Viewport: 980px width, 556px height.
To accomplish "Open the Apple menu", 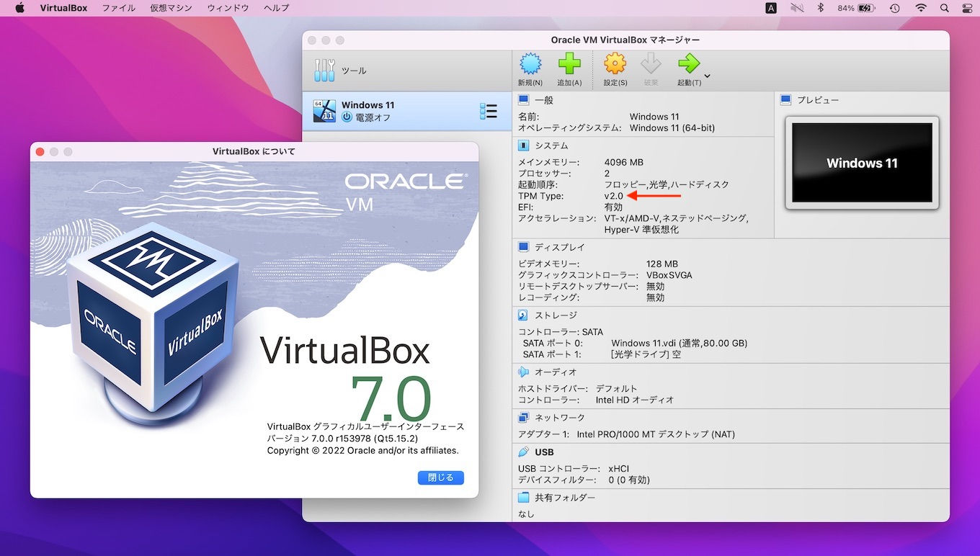I will click(x=19, y=8).
